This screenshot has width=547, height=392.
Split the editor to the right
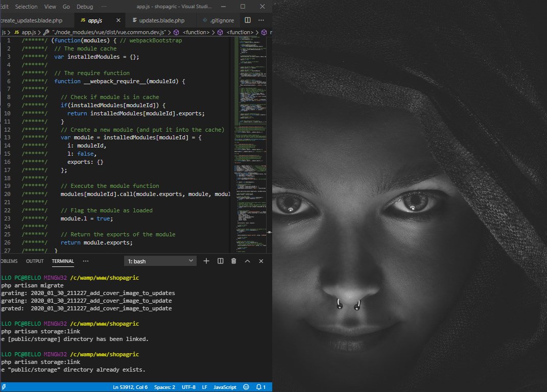tap(248, 20)
